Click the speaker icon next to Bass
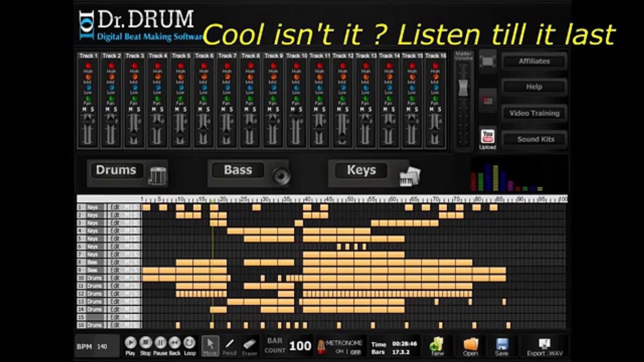The width and height of the screenshot is (644, 362). [x=281, y=175]
